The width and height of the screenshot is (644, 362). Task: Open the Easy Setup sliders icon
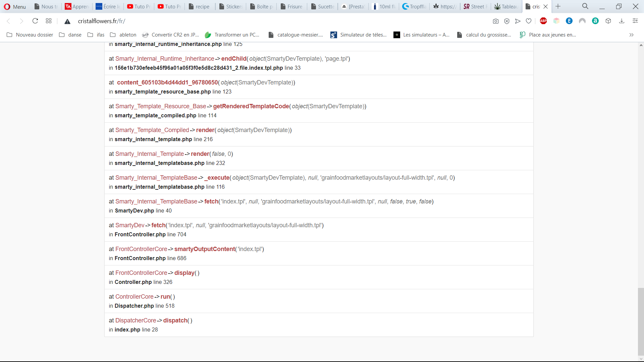pos(635,21)
